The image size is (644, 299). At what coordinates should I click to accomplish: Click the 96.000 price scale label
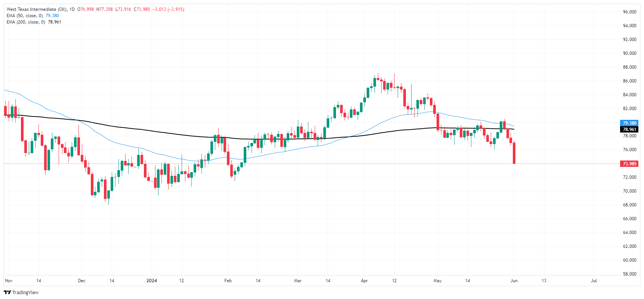pyautogui.click(x=629, y=12)
